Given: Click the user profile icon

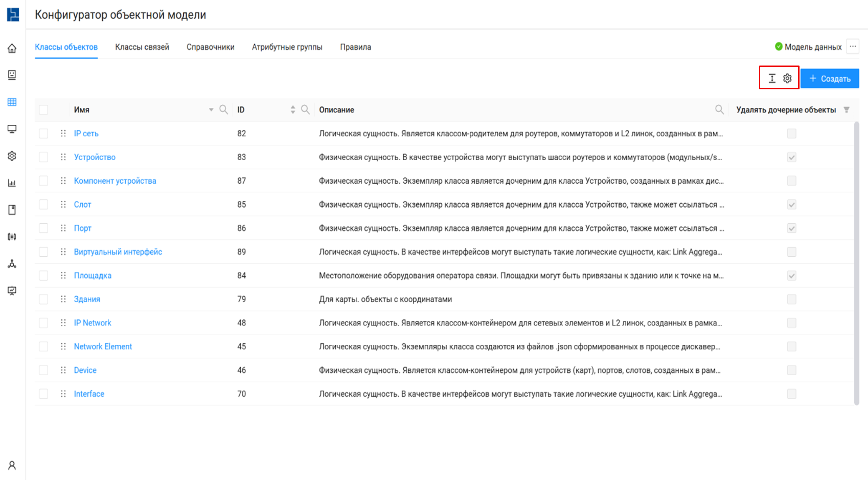Looking at the screenshot, I should click(x=12, y=465).
